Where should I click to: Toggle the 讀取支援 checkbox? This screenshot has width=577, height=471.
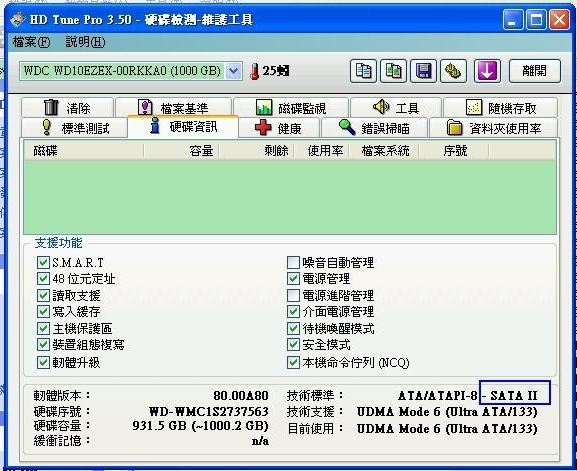pyautogui.click(x=43, y=295)
